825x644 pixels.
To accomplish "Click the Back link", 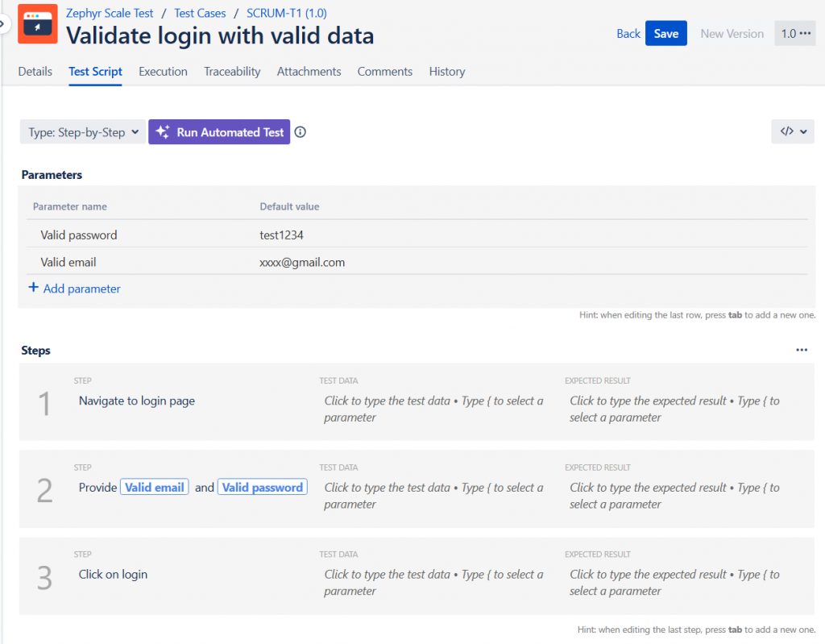I will [628, 34].
